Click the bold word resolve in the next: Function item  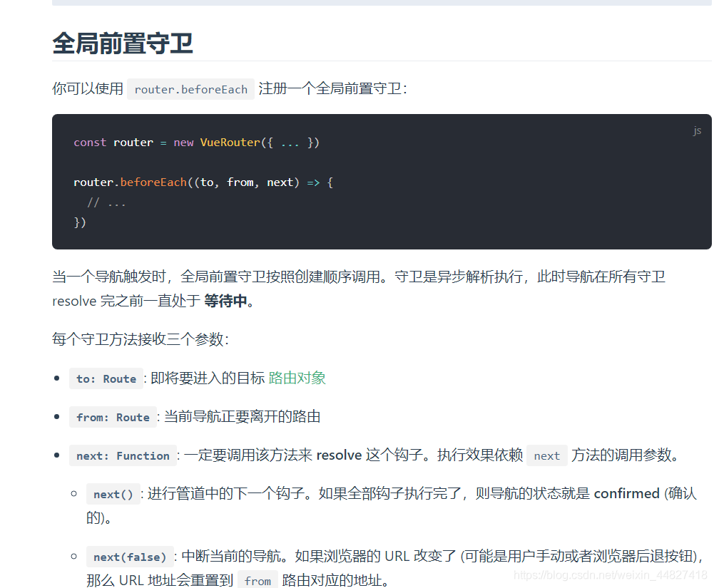339,455
